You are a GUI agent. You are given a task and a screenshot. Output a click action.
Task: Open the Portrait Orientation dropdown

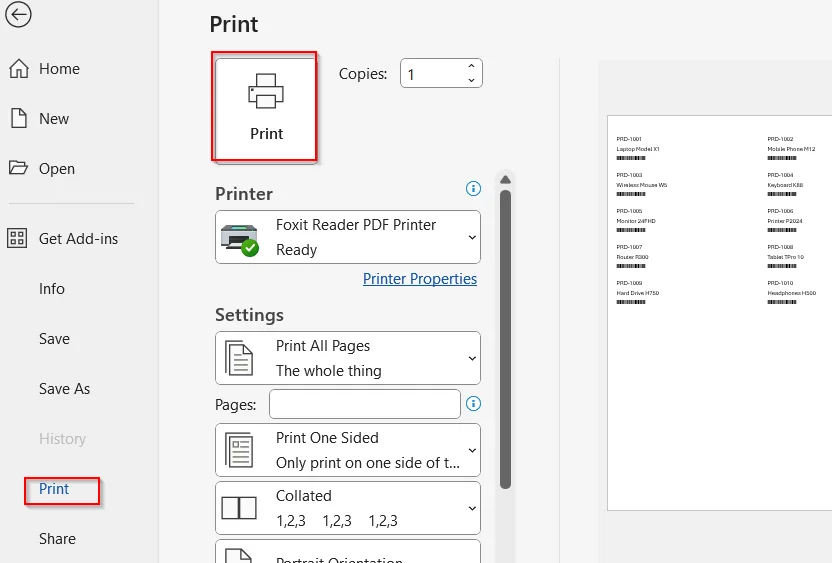[x=348, y=552]
